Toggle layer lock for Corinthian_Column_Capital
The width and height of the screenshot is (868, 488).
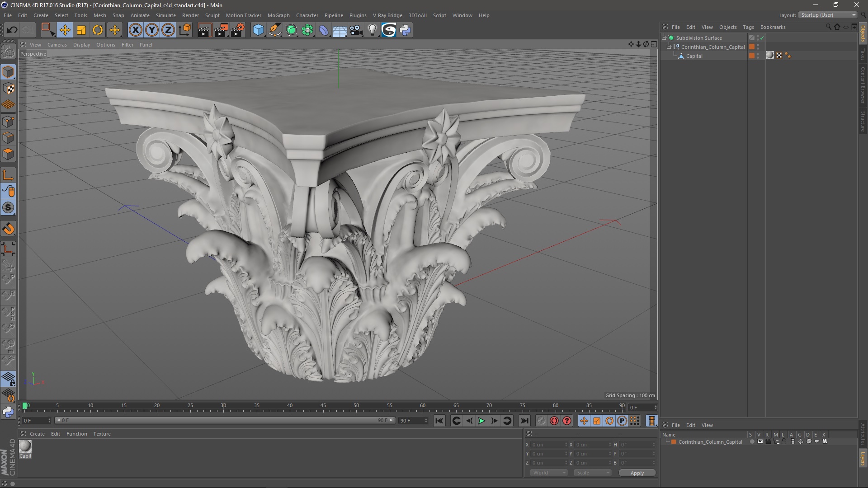click(784, 442)
